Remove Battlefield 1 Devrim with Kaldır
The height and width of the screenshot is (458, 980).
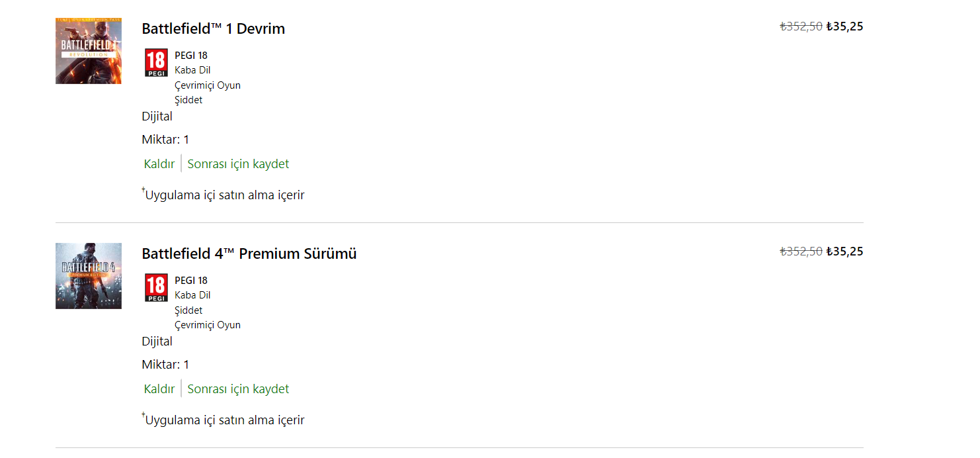click(159, 164)
